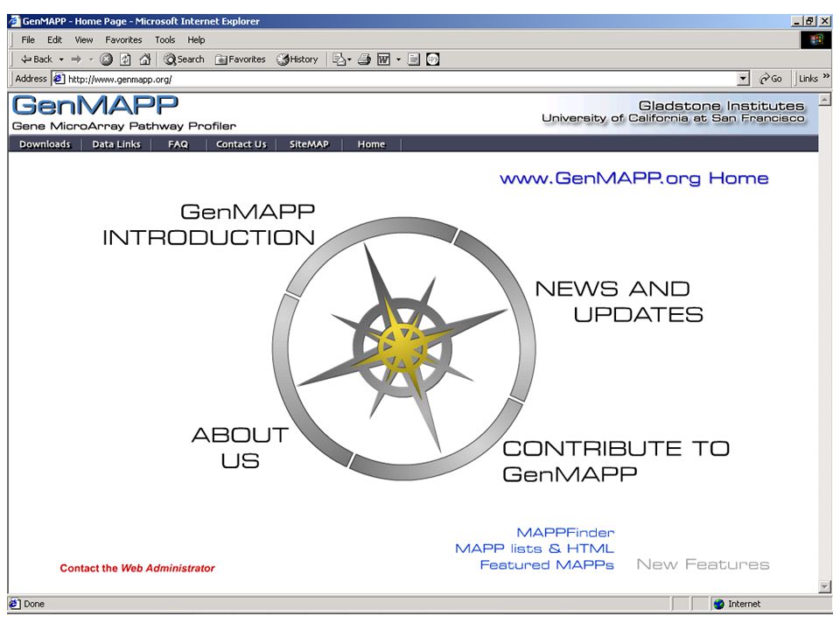Open the Contact Us nav item
The width and height of the screenshot is (840, 630).
241,144
